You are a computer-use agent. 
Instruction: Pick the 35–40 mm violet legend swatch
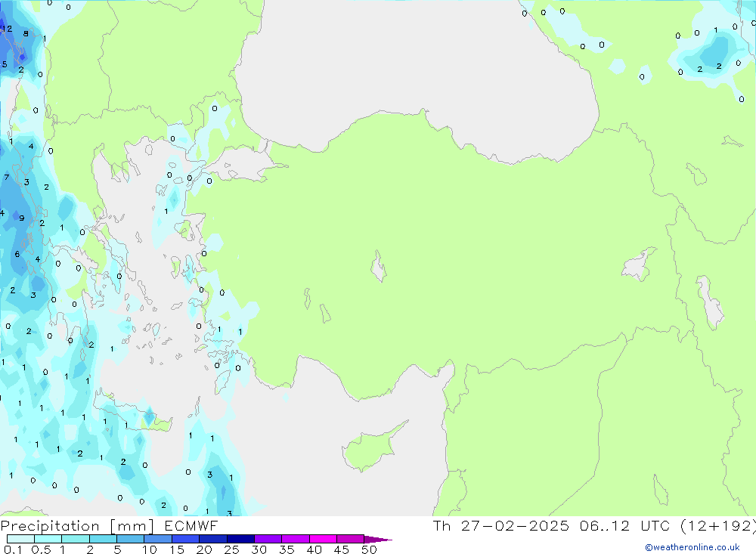coord(295,539)
